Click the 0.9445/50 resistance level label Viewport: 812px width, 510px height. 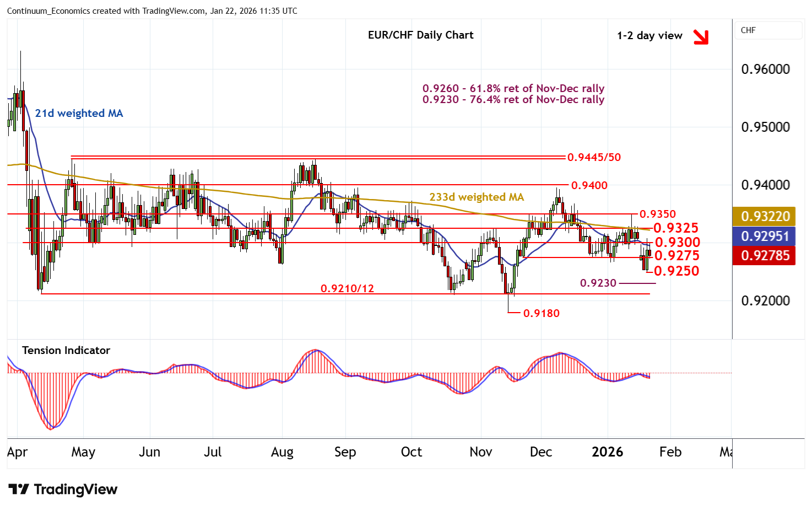click(594, 157)
